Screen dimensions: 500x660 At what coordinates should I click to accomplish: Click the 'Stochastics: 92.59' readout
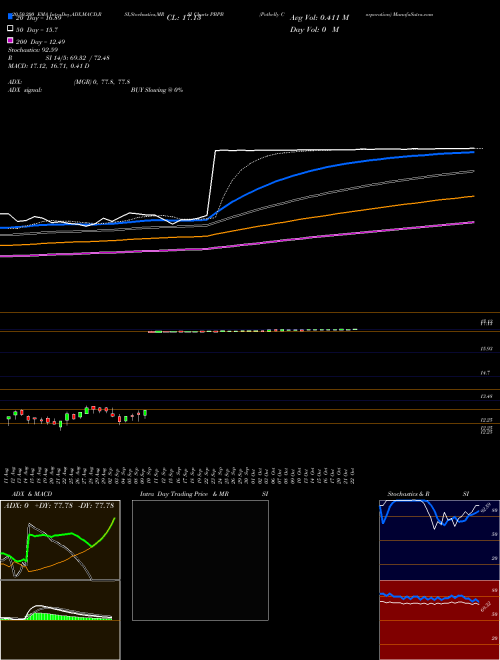coord(33,50)
